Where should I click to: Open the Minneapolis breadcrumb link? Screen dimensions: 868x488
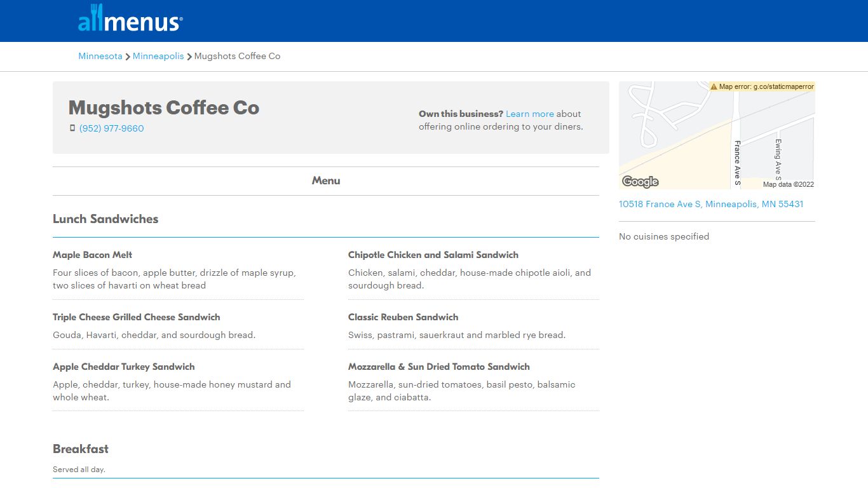coord(158,56)
